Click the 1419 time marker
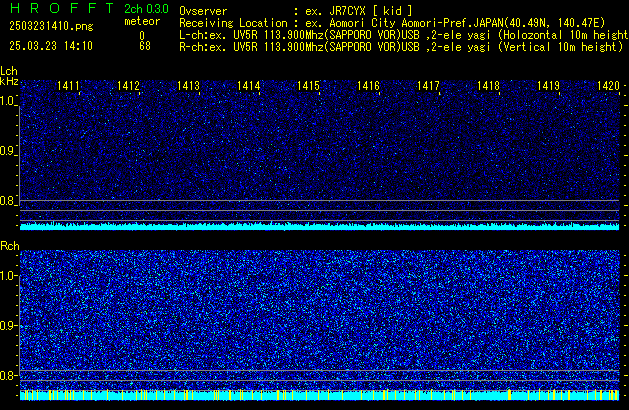629x410 pixels. pos(548,86)
